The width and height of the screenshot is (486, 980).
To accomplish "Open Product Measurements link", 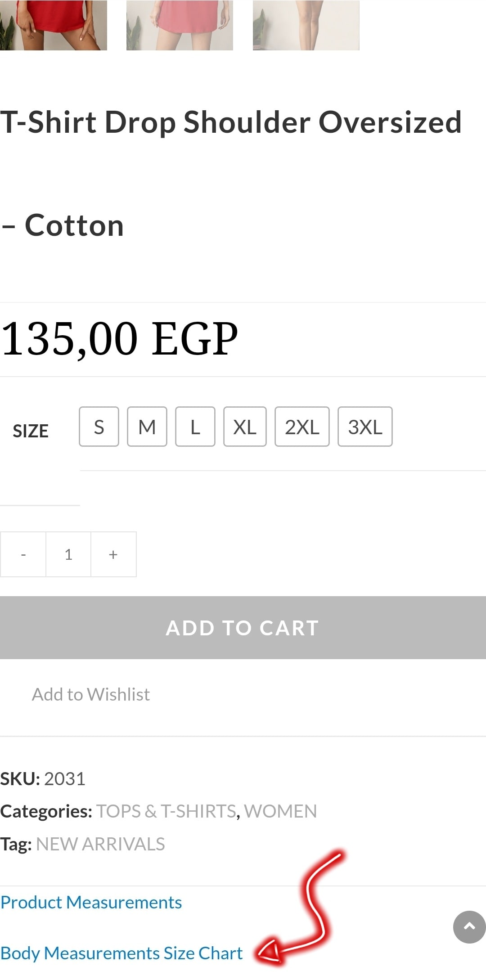I will point(91,902).
